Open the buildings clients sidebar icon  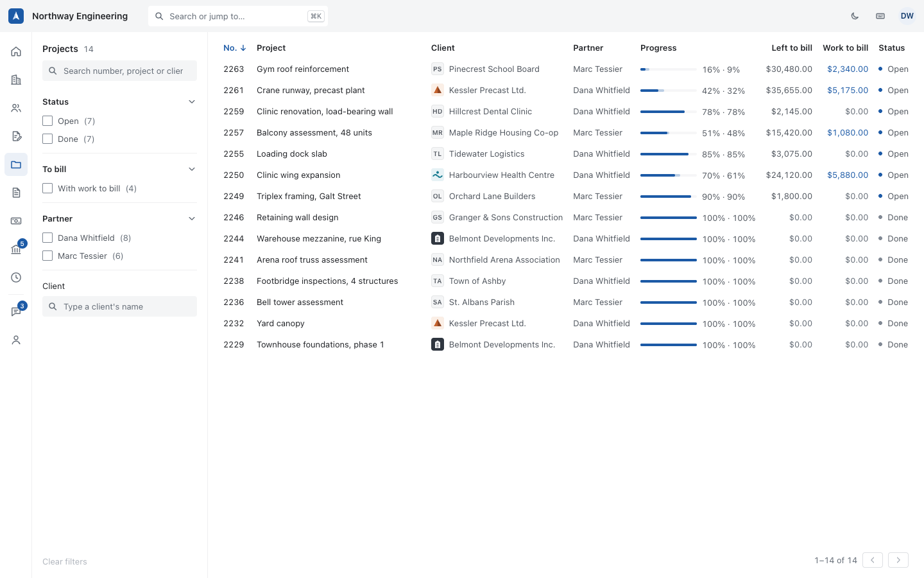pyautogui.click(x=16, y=80)
